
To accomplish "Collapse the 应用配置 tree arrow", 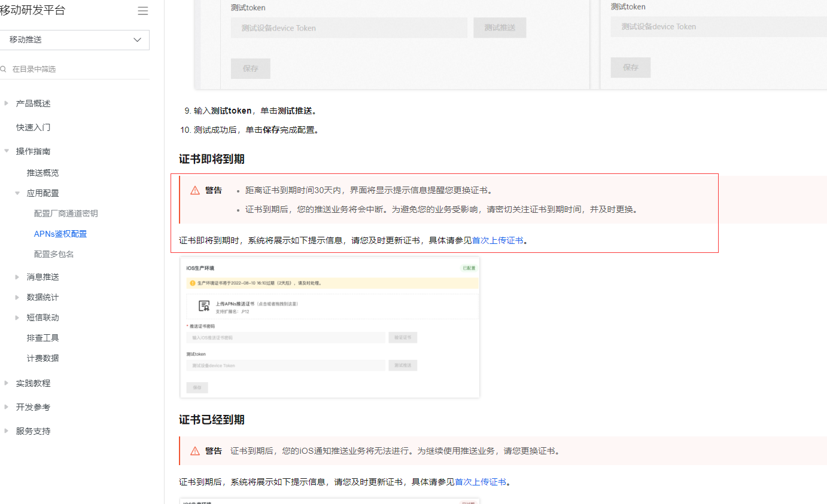I will click(x=17, y=193).
